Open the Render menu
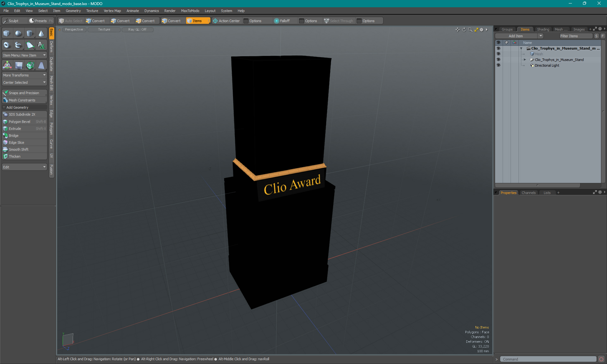 point(170,11)
